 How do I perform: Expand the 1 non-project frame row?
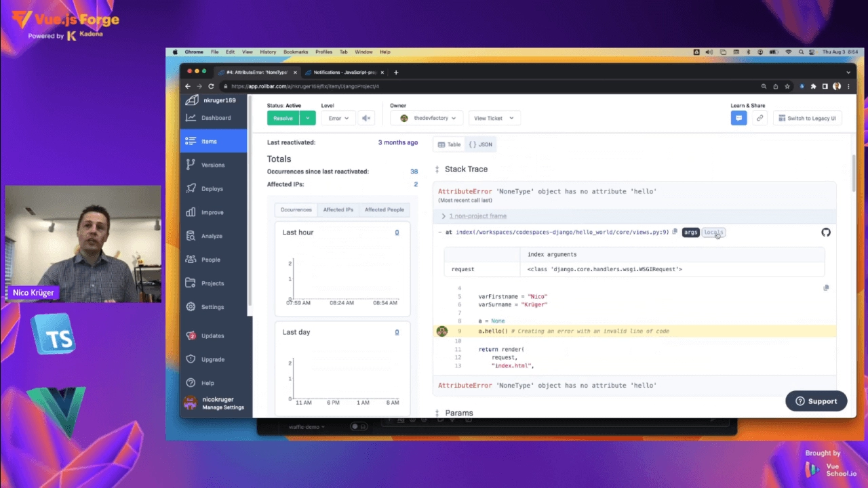(474, 216)
